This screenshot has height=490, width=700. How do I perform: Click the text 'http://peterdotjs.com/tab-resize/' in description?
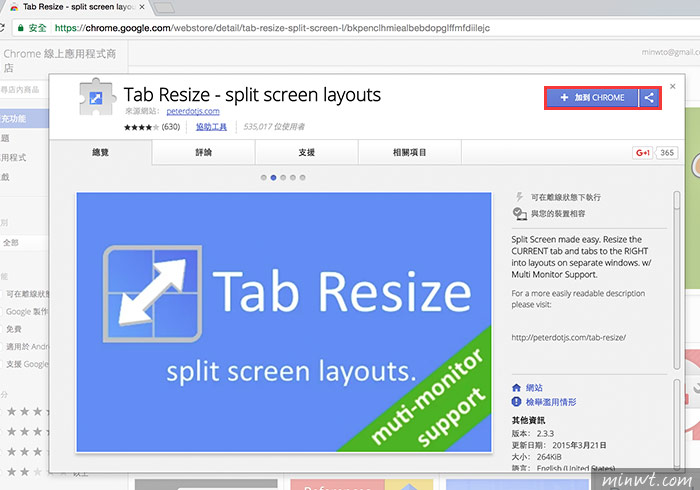[569, 337]
